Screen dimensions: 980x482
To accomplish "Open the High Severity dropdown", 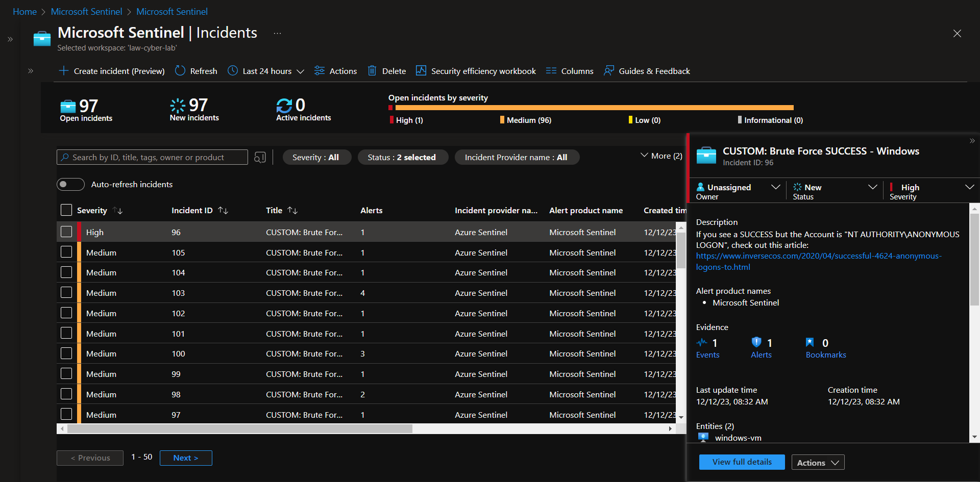I will [932, 191].
